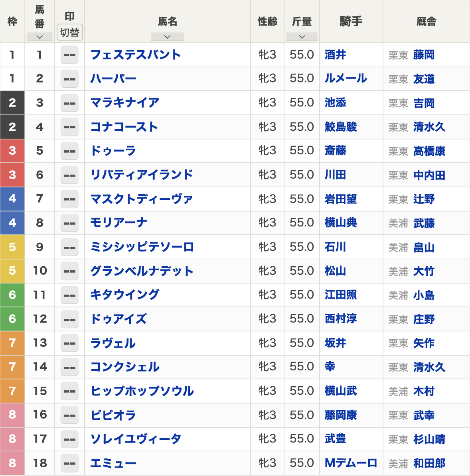The width and height of the screenshot is (470, 476).
Task: Open trainer 矢作 page
Action: pos(424,343)
